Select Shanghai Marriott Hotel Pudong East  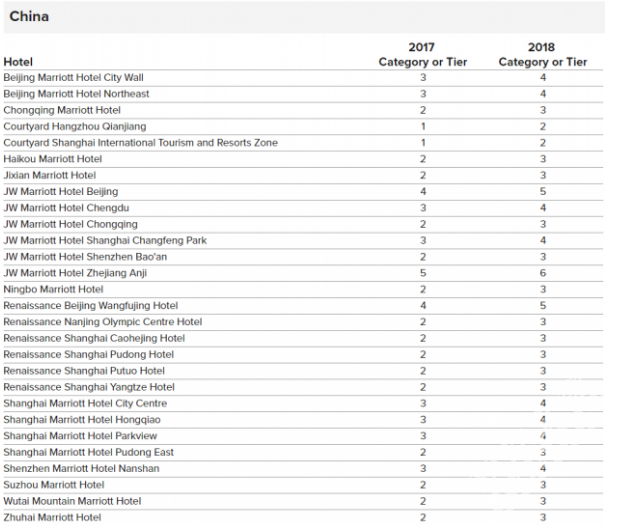(x=88, y=452)
